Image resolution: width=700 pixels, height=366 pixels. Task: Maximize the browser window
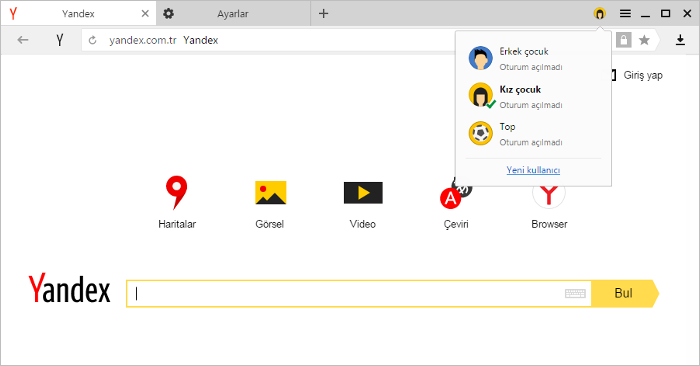pos(665,14)
